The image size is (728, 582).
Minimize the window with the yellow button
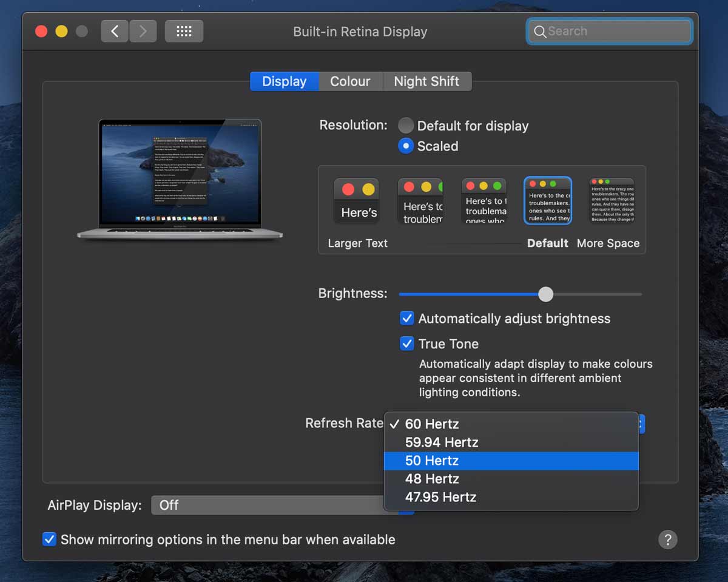tap(61, 31)
